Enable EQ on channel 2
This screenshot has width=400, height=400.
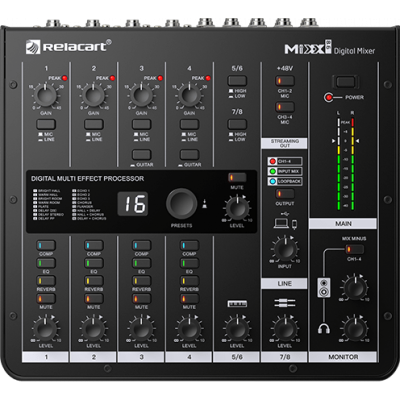(x=94, y=263)
